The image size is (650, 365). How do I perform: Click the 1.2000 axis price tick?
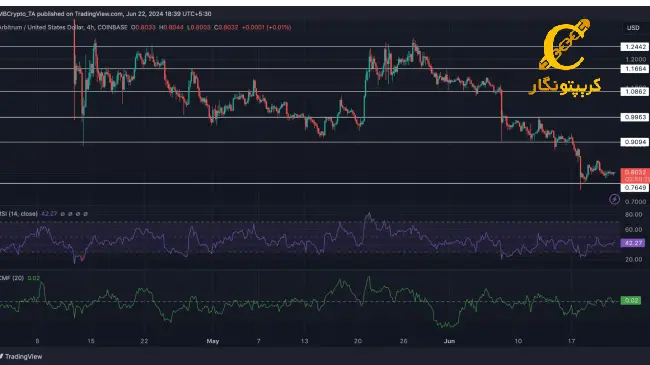[636, 59]
